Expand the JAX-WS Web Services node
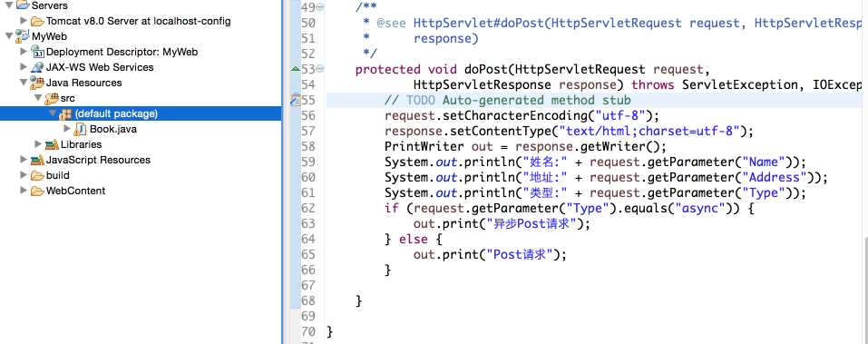This screenshot has height=344, width=868. [x=24, y=67]
